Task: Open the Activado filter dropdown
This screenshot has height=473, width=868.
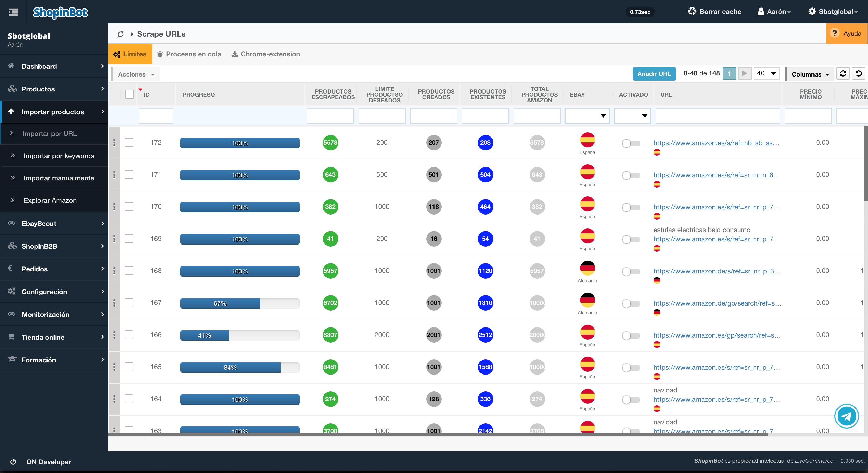Action: click(632, 116)
